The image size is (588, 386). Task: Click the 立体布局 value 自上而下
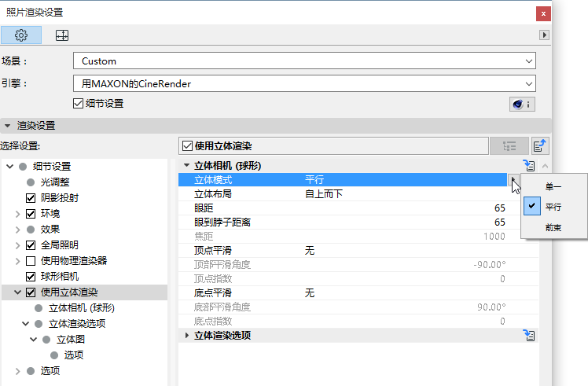coord(324,194)
